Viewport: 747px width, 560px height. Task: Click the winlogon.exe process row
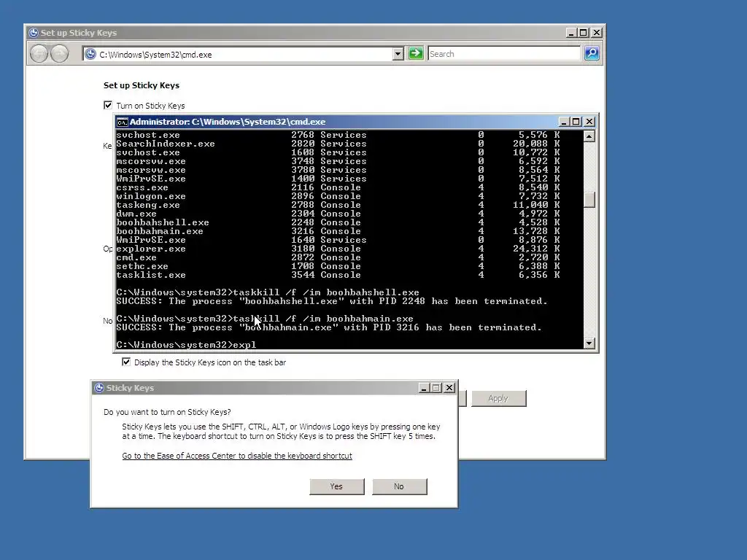338,196
